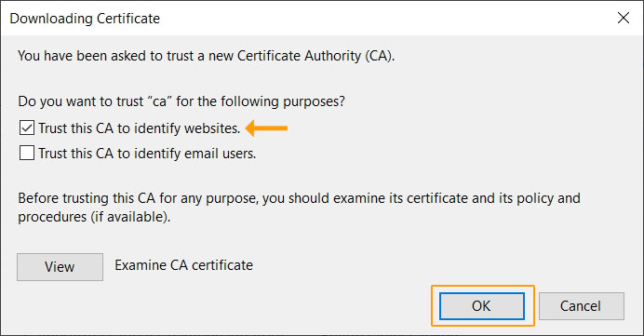Click the "Do you want to trust" question text
The image size is (644, 336).
click(181, 101)
